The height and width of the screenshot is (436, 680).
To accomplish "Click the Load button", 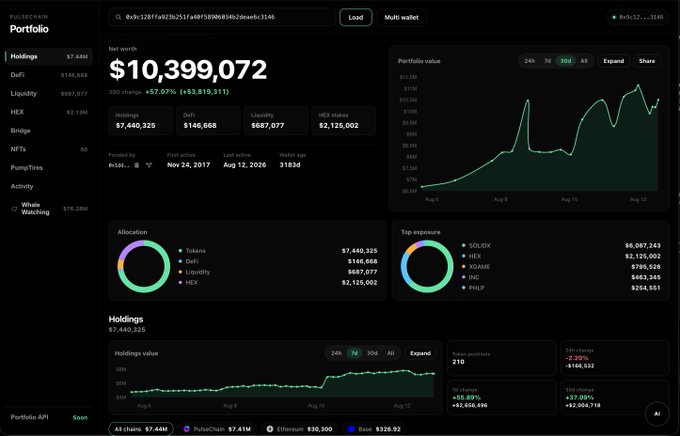I will 356,17.
